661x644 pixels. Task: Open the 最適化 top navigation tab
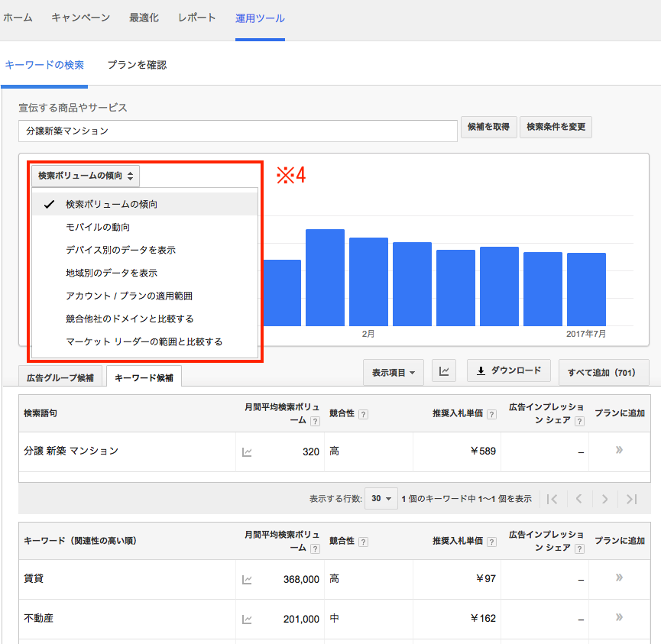click(144, 18)
